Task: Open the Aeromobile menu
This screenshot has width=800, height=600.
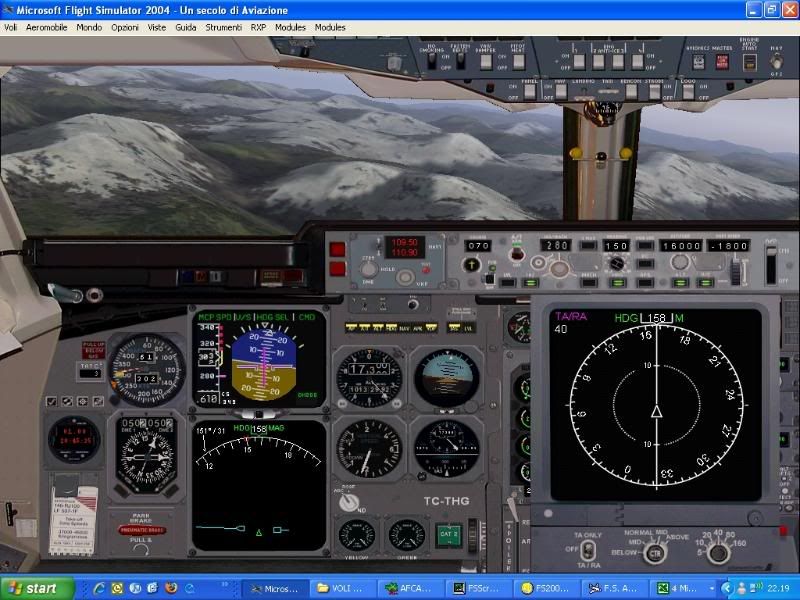Action: click(46, 28)
